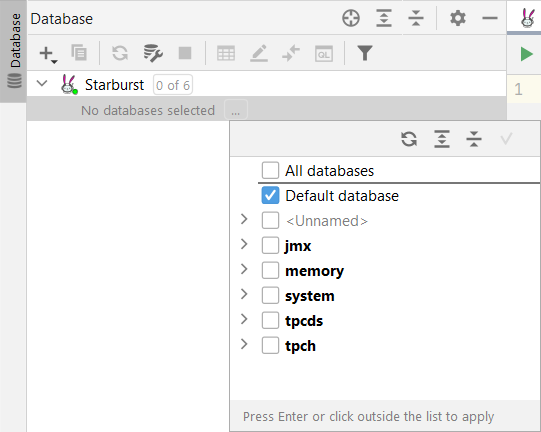Check the memory catalog checkbox
Viewport: 541px width, 432px height.
click(270, 271)
